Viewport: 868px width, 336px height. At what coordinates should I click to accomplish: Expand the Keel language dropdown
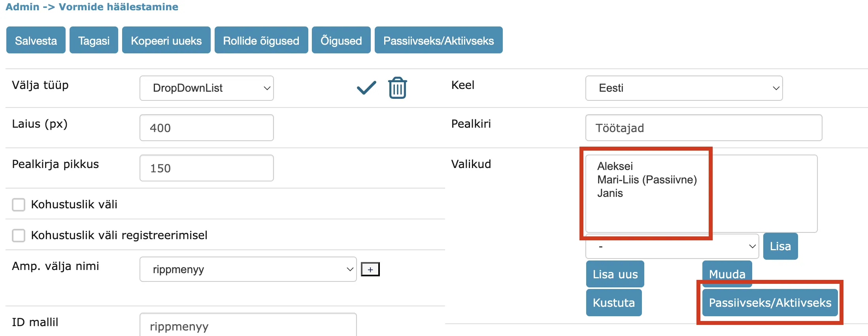[684, 88]
